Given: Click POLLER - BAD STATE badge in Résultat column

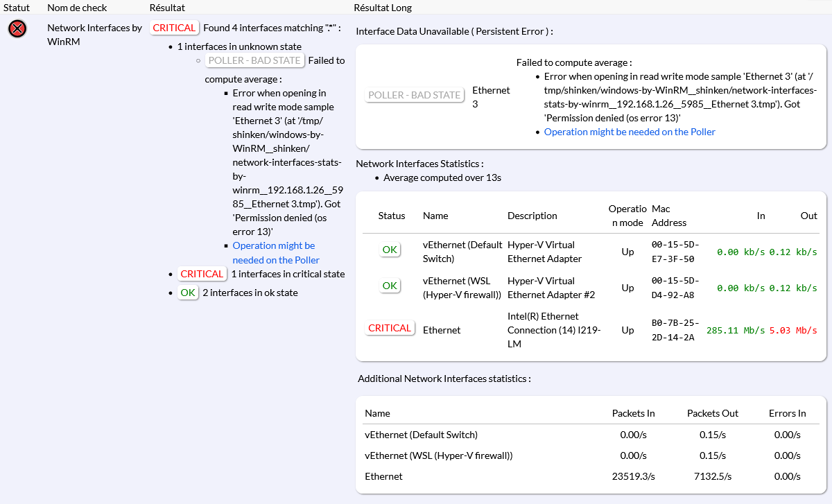Looking at the screenshot, I should click(255, 60).
